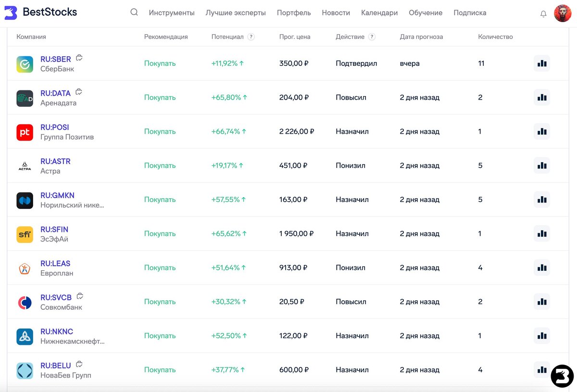Open the Календари menu

click(379, 13)
